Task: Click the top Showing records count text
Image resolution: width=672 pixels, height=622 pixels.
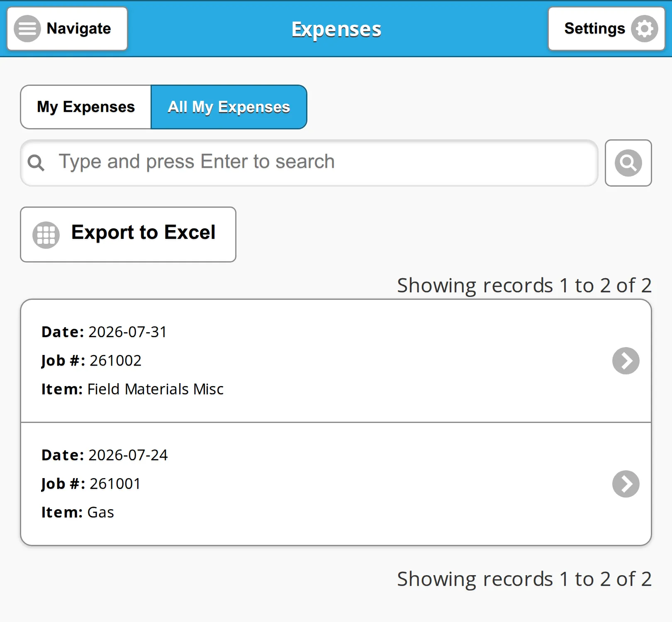Action: pyautogui.click(x=524, y=286)
